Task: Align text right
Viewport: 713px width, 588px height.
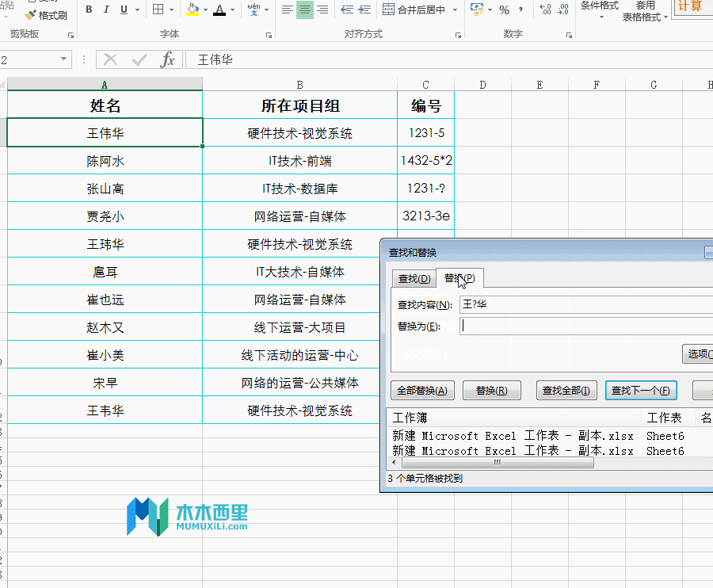Action: pos(322,10)
